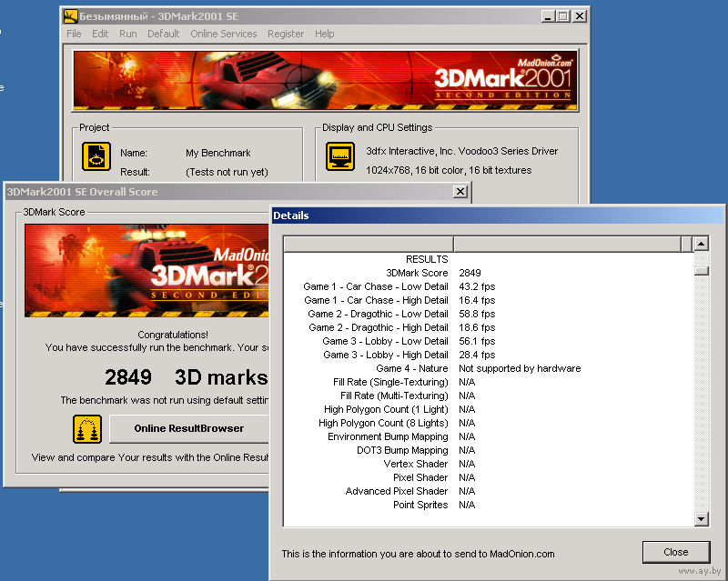The width and height of the screenshot is (728, 581).
Task: Click the second column header in Details list
Action: pos(567,244)
